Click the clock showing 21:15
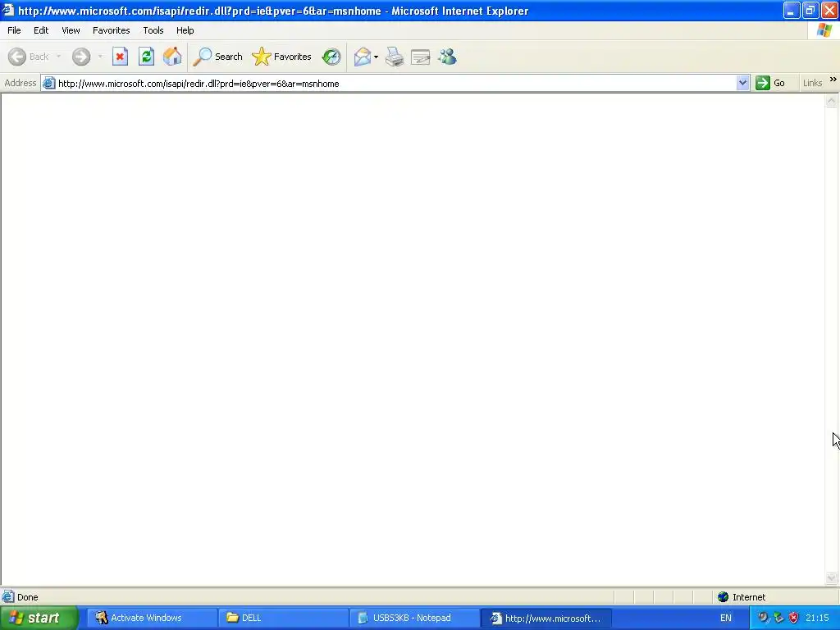840x630 pixels. [818, 618]
